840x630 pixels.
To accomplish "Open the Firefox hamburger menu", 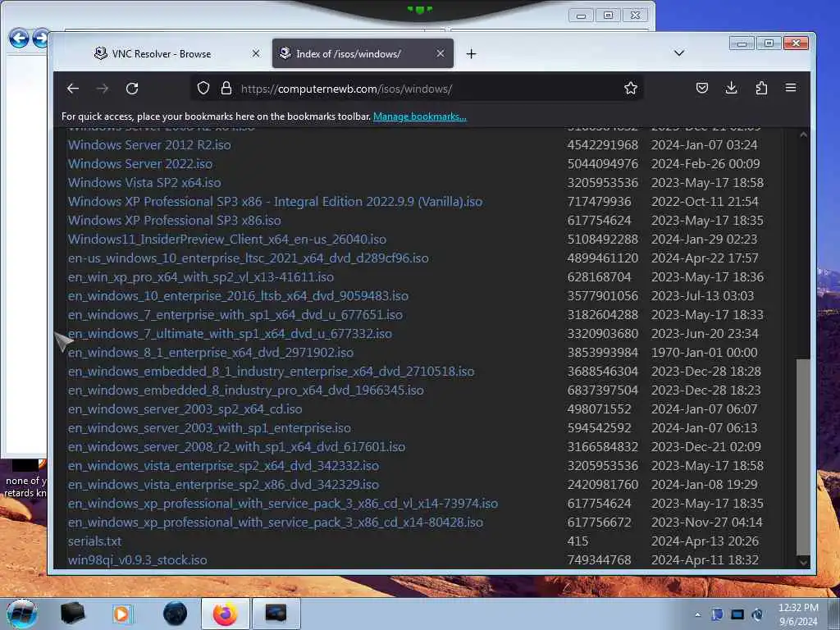I will (x=791, y=88).
